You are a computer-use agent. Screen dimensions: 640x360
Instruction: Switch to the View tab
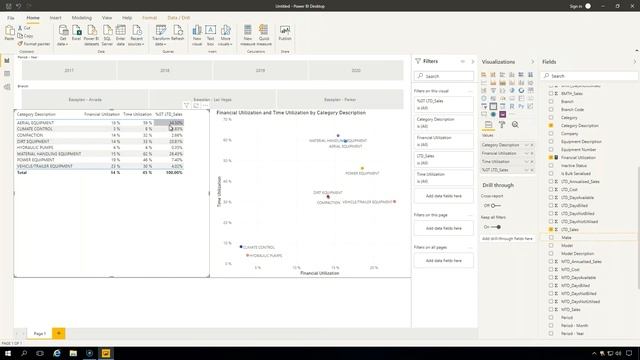[107, 18]
